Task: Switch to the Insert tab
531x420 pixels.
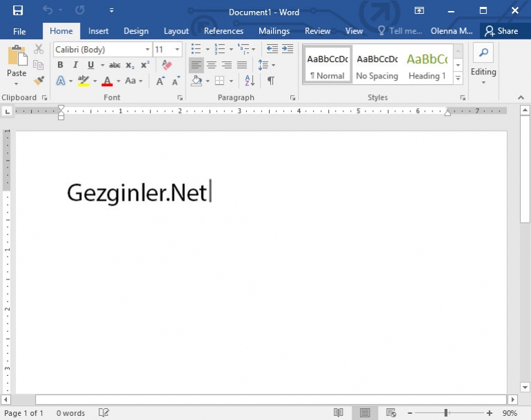Action: coord(98,31)
